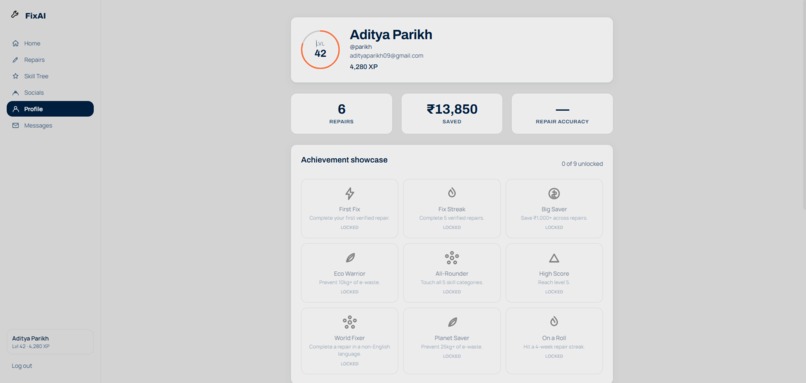
Task: Click 'Touch all 5 skill categories' description
Action: (452, 282)
